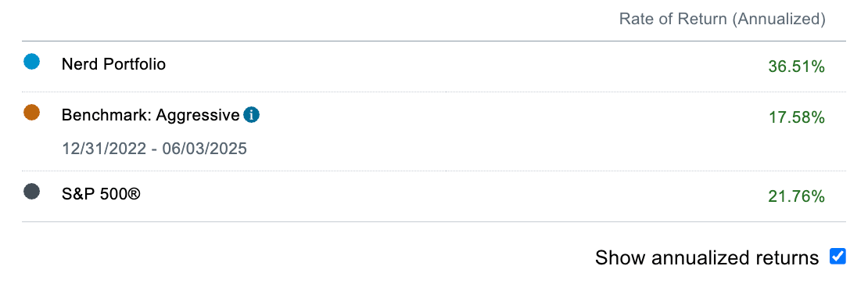Click the Show annualized returns label text
Screen dimensions: 868x302
707,257
